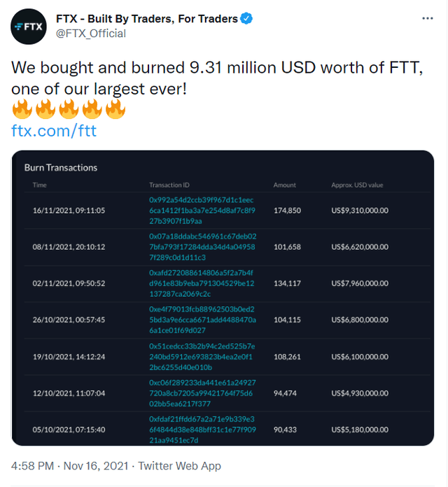Click the Twitter Web App source link
448x487 pixels.
179,465
